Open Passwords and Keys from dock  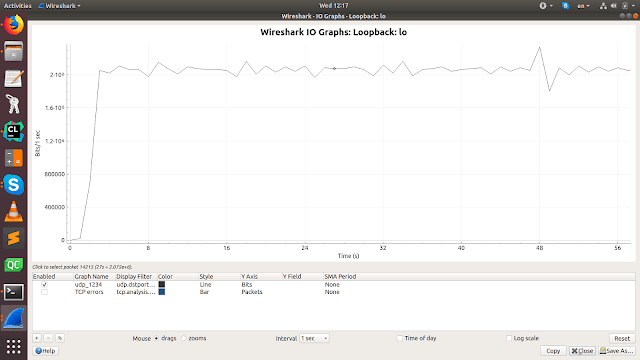click(x=13, y=105)
